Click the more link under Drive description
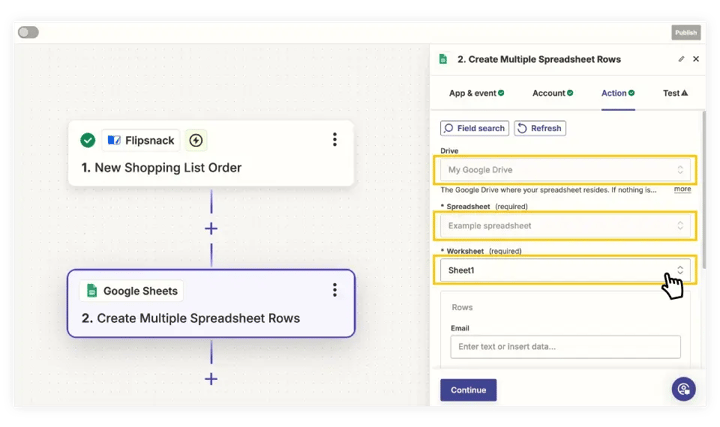The image size is (720, 427). point(682,189)
